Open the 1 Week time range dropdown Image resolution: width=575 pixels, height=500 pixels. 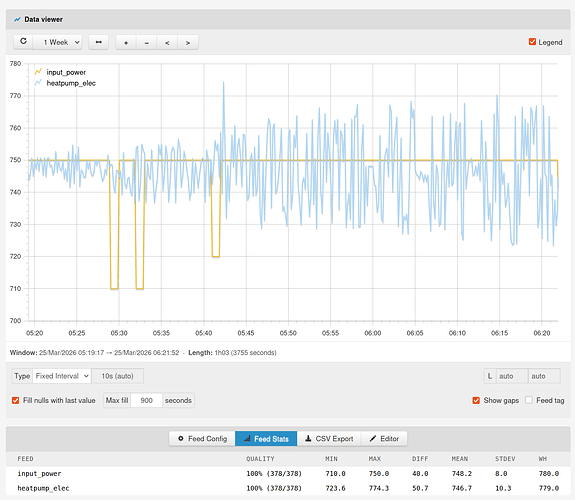[x=57, y=42]
